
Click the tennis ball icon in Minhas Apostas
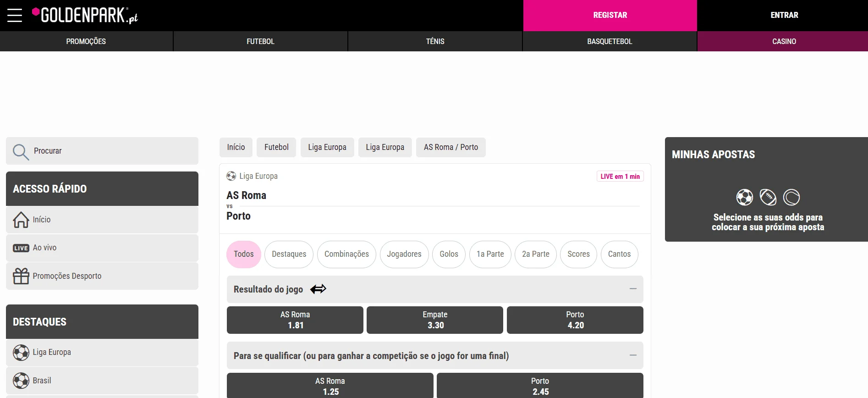coord(791,197)
